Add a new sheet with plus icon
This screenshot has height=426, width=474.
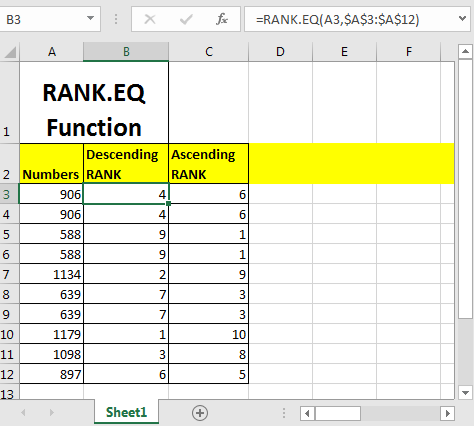(x=200, y=413)
